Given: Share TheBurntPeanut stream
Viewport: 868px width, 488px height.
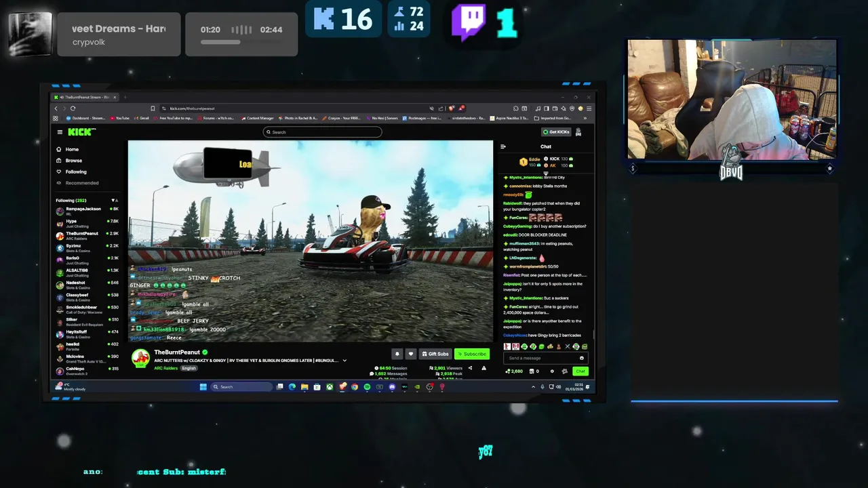Looking at the screenshot, I should pyautogui.click(x=470, y=368).
